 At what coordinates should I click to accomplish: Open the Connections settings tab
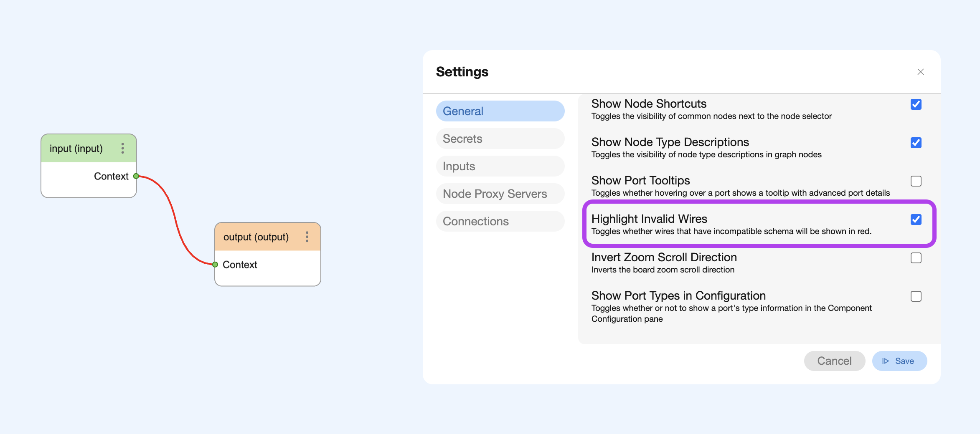500,221
